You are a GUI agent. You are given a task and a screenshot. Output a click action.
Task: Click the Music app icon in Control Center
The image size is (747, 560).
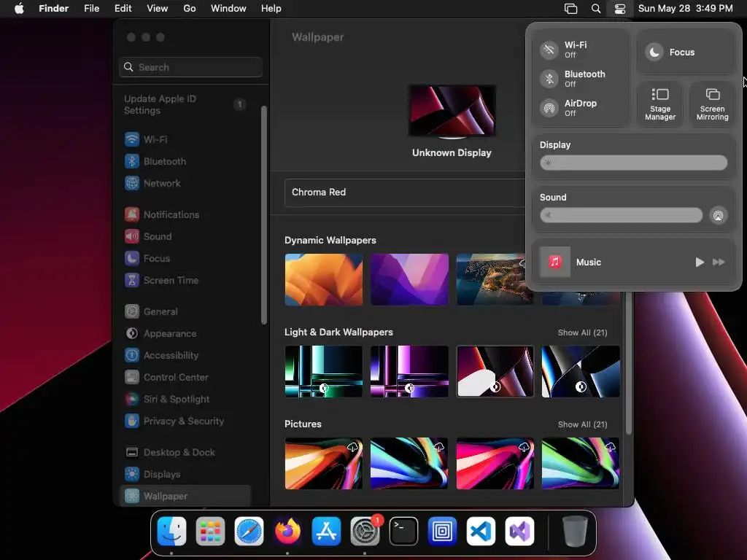pos(554,262)
